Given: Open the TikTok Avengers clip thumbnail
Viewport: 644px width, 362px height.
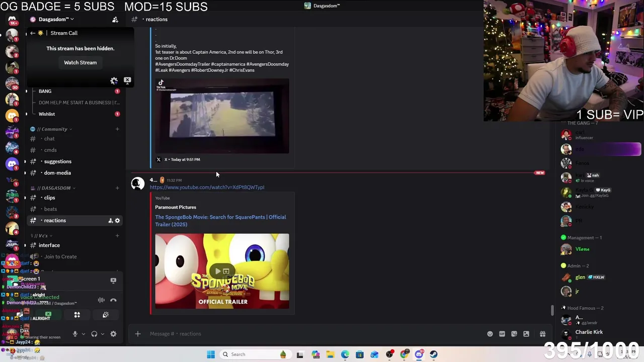Looking at the screenshot, I should [x=222, y=116].
